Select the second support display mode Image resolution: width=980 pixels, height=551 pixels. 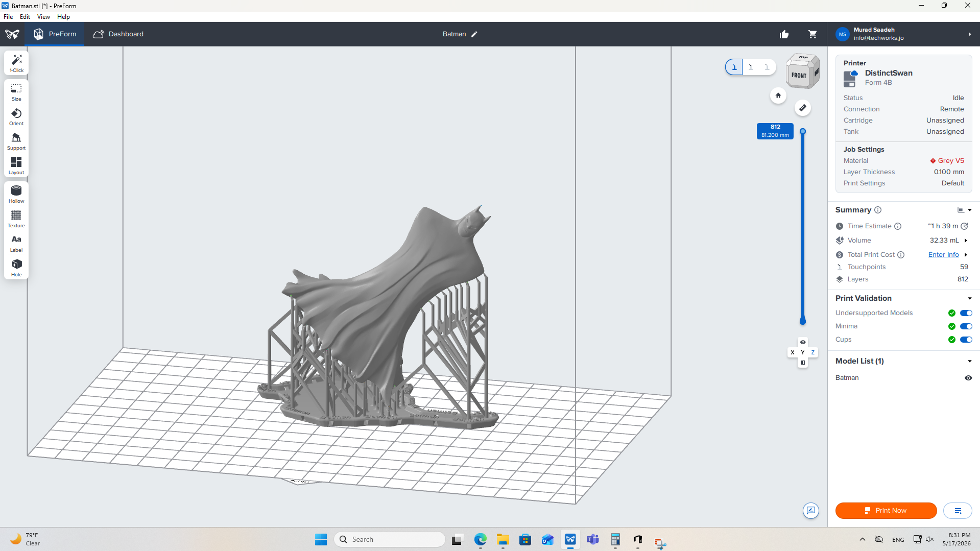tap(750, 67)
